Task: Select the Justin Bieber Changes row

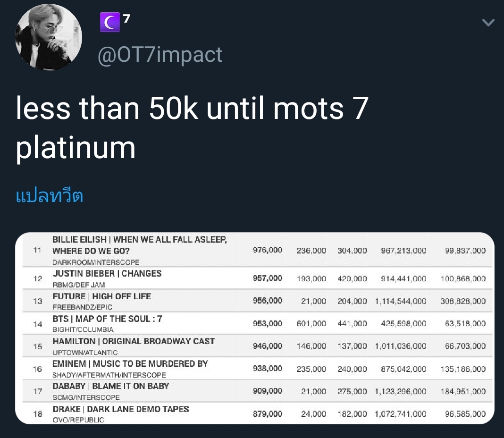Action: click(x=257, y=278)
